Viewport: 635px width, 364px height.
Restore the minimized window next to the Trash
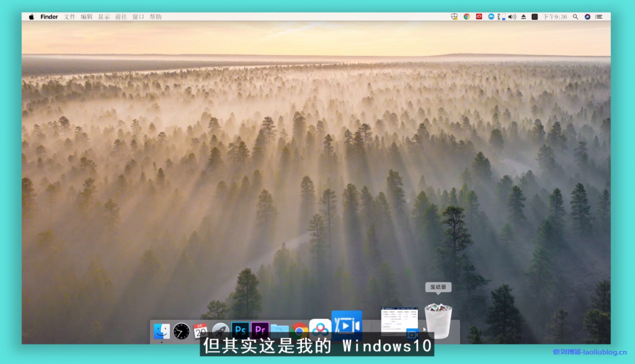point(400,317)
